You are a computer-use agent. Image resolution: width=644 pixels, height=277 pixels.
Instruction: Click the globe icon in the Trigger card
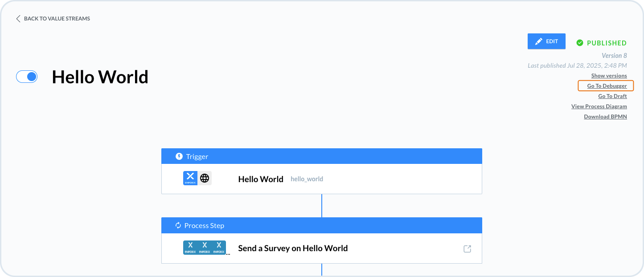[x=205, y=178]
